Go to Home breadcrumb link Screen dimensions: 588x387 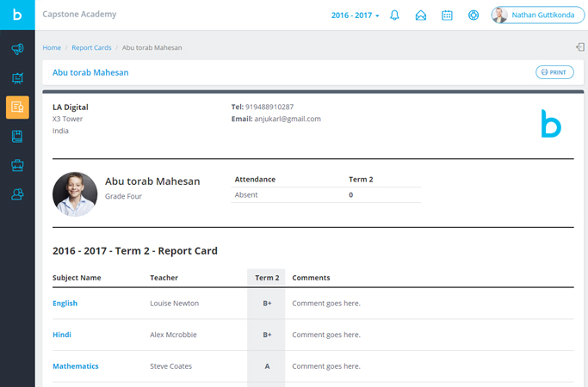[x=52, y=47]
